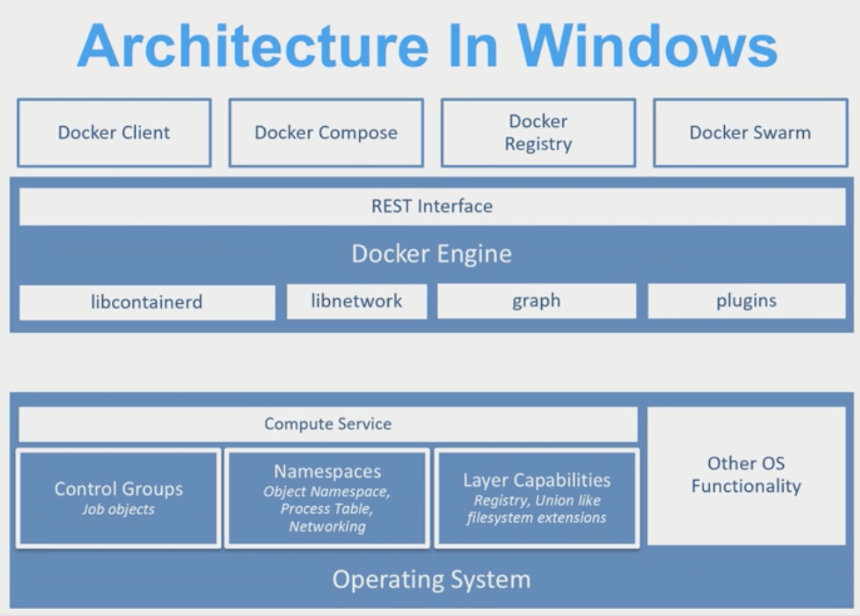Toggle the Layer Capabilities block

pyautogui.click(x=538, y=497)
